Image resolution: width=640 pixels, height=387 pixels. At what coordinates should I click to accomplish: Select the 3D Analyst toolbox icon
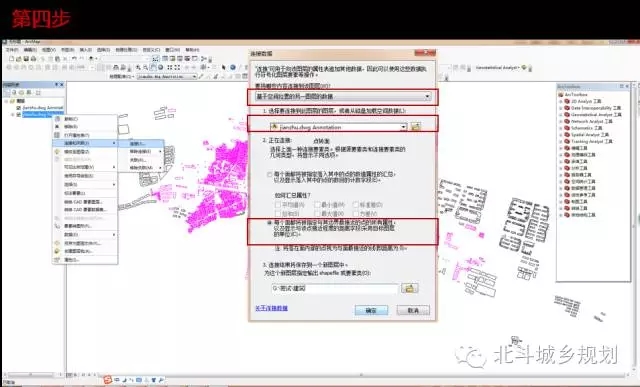click(x=567, y=101)
